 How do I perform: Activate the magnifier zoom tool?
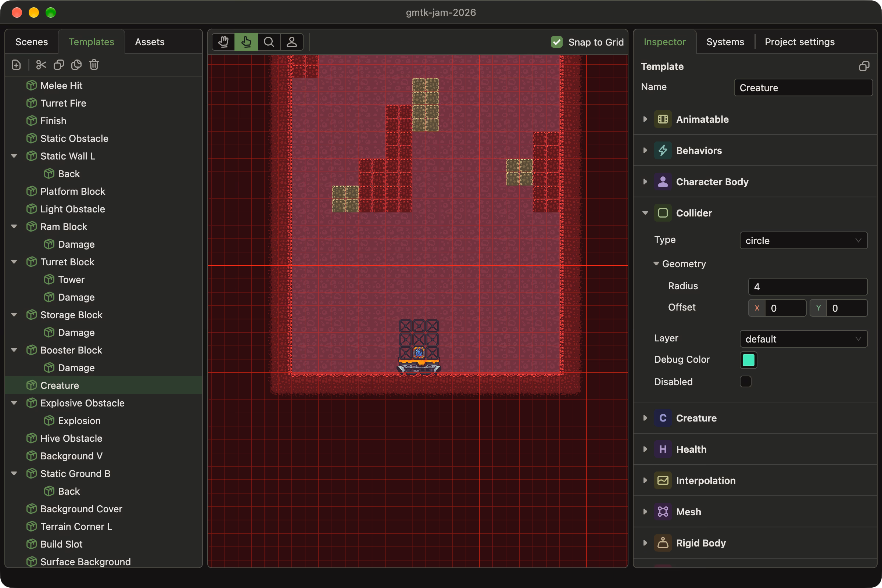coord(269,42)
